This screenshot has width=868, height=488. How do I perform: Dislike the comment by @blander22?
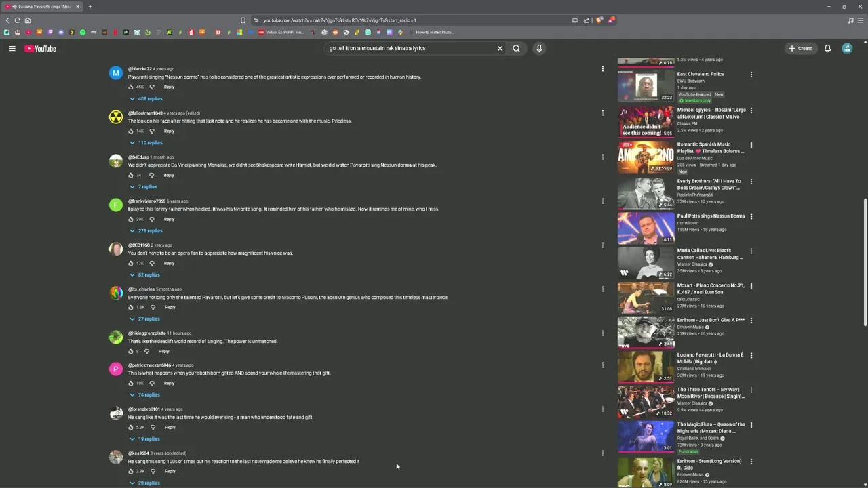(x=152, y=87)
